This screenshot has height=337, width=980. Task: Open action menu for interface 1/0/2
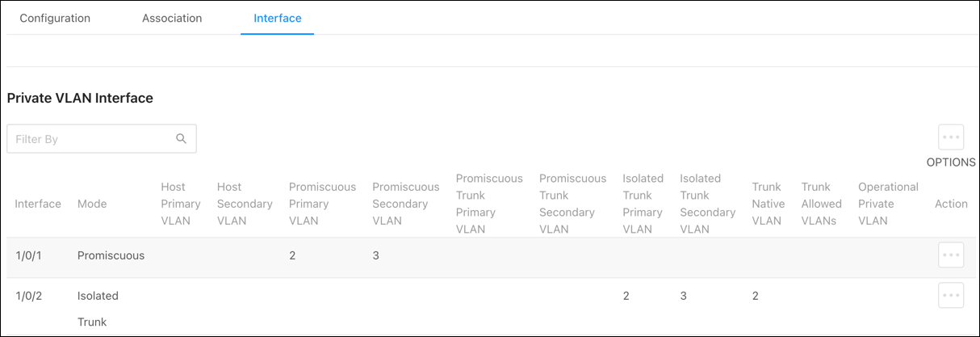tap(951, 295)
